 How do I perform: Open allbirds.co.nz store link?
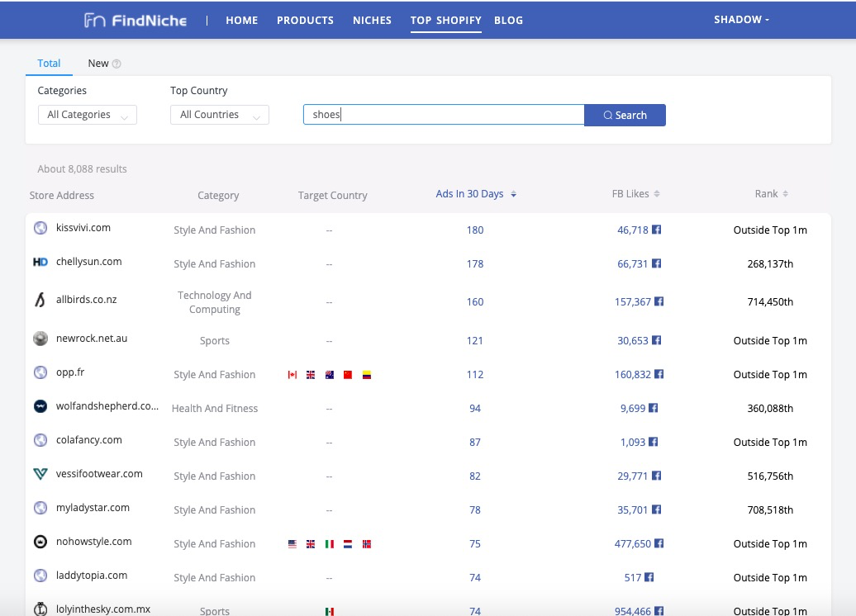click(x=86, y=299)
